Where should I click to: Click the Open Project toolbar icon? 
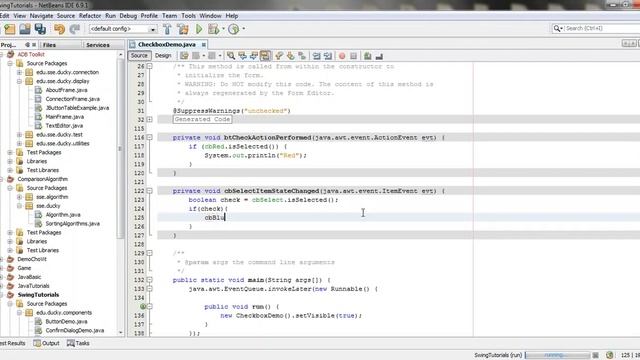click(x=25, y=29)
